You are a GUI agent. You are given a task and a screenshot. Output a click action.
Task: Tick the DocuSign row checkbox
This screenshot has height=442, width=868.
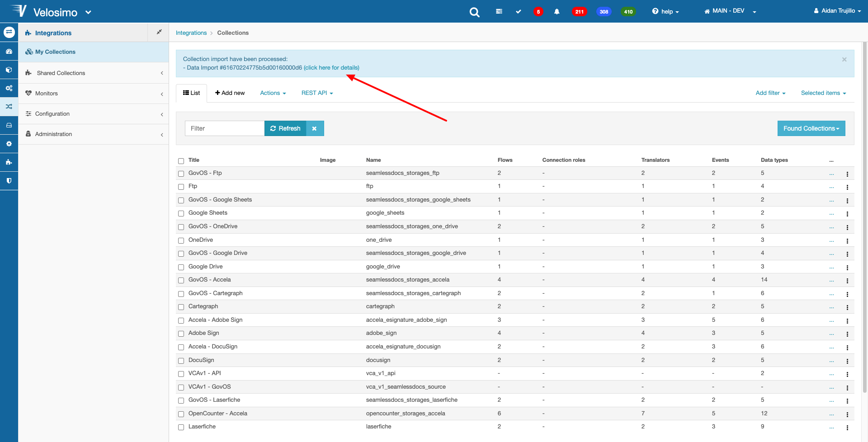(181, 361)
